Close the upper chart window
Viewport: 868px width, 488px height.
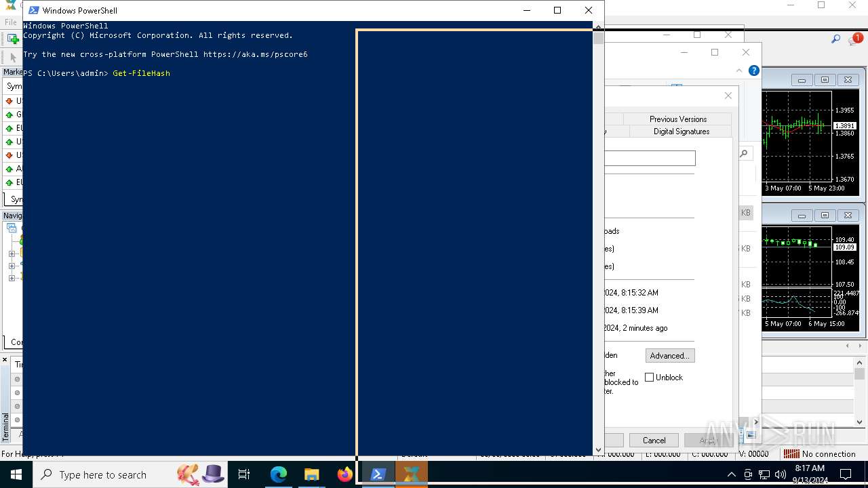(x=848, y=80)
